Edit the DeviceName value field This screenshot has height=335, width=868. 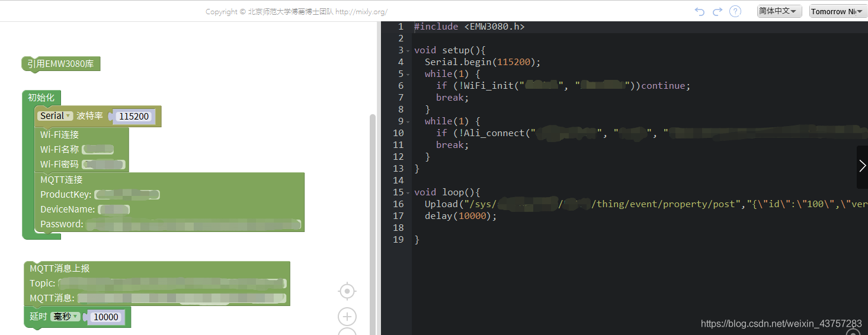114,210
